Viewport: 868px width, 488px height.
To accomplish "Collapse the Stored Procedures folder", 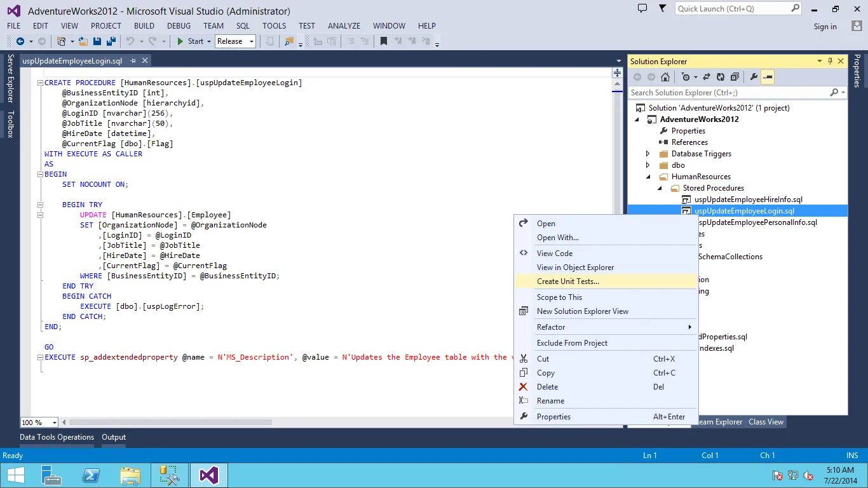I will pyautogui.click(x=660, y=188).
